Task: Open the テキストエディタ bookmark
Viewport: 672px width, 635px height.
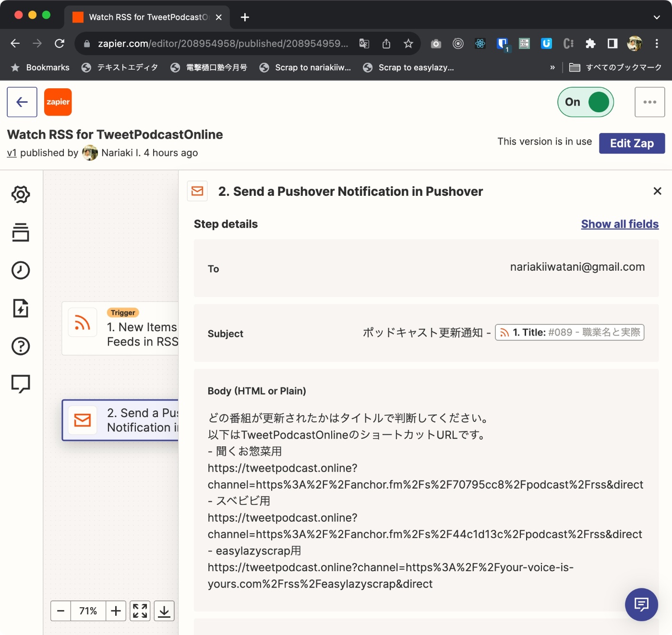Action: tap(120, 68)
